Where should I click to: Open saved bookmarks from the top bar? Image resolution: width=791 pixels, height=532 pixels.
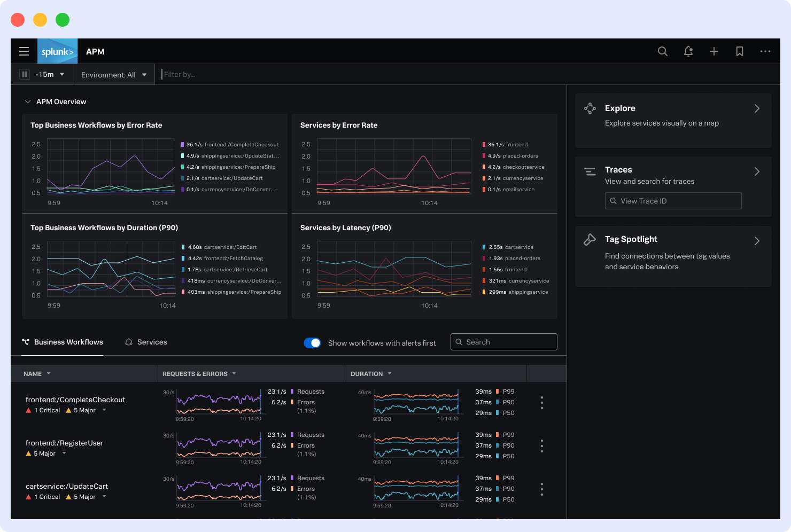(739, 51)
